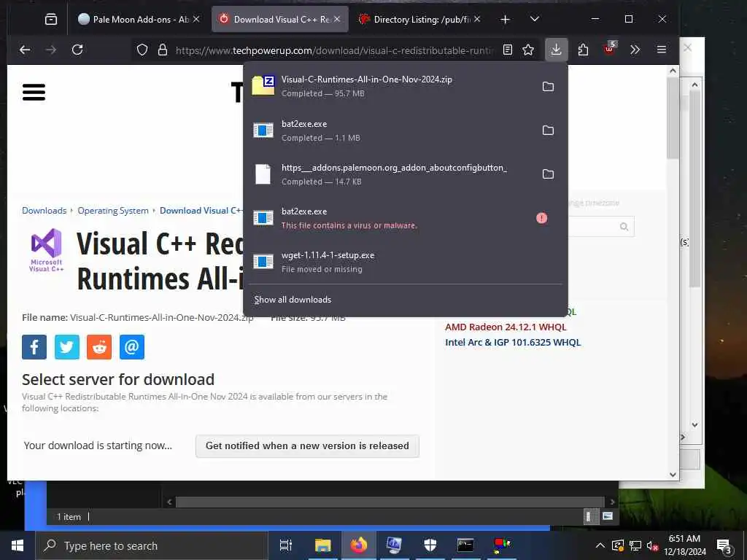The width and height of the screenshot is (747, 560).
Task: Open Action Center notifications icon
Action: pos(724,546)
